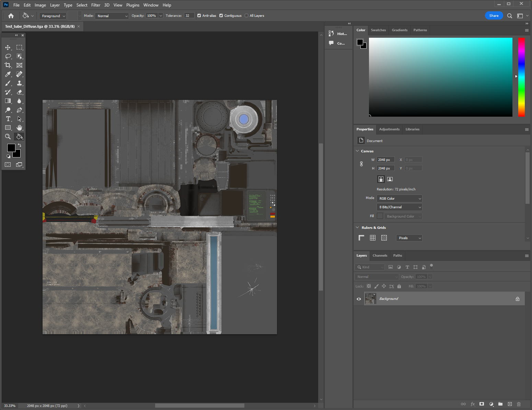The image size is (532, 410).
Task: Hide the Background layer visibility
Action: [x=359, y=298]
